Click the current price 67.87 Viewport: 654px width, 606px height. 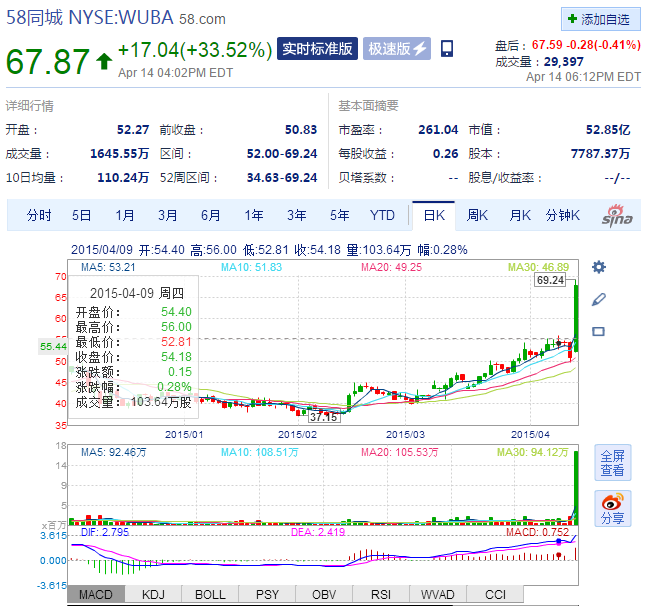48,62
